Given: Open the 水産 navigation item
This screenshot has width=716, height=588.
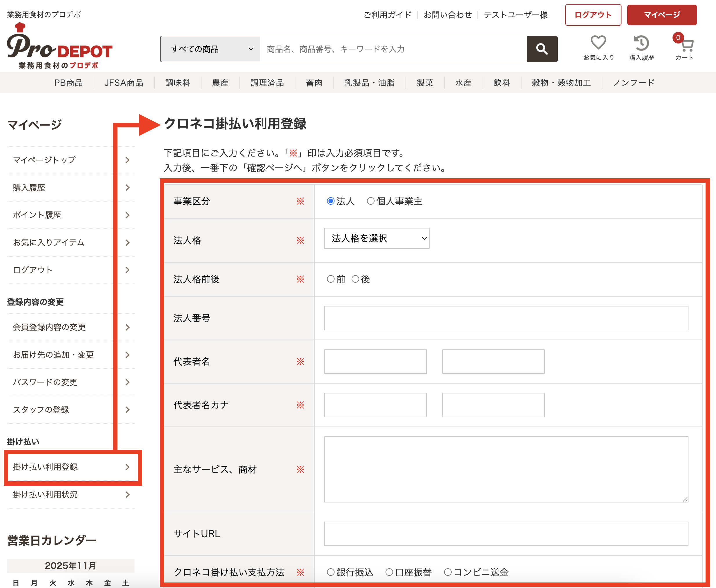Looking at the screenshot, I should 463,83.
